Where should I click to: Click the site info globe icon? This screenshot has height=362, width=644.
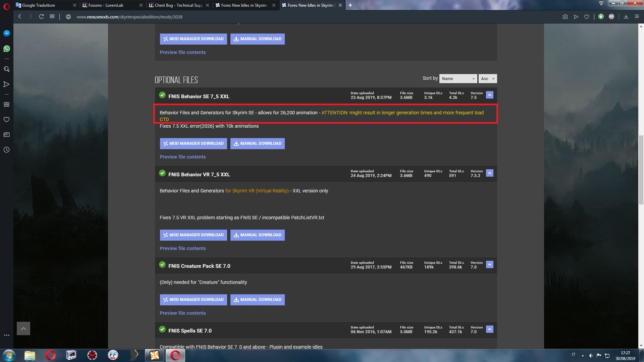68,17
